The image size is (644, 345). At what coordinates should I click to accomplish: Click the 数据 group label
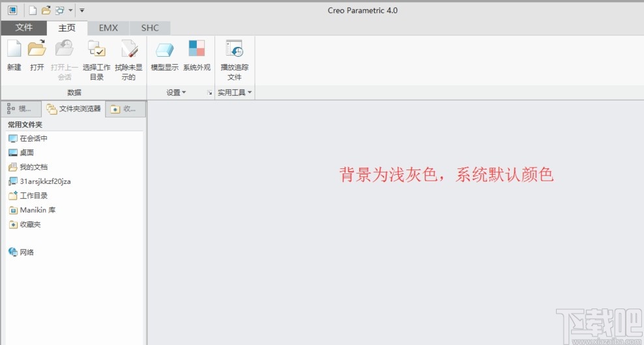click(74, 93)
